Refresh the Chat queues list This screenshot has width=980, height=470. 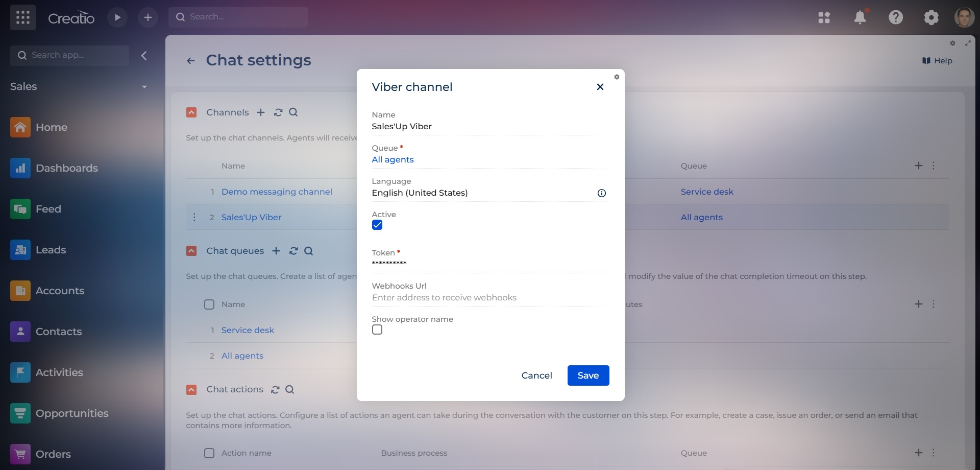click(x=293, y=251)
